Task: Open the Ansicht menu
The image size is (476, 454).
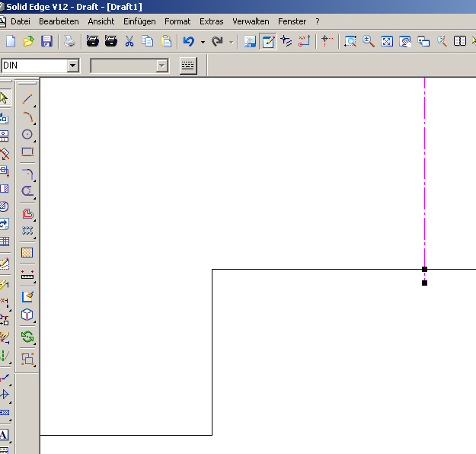Action: [101, 21]
